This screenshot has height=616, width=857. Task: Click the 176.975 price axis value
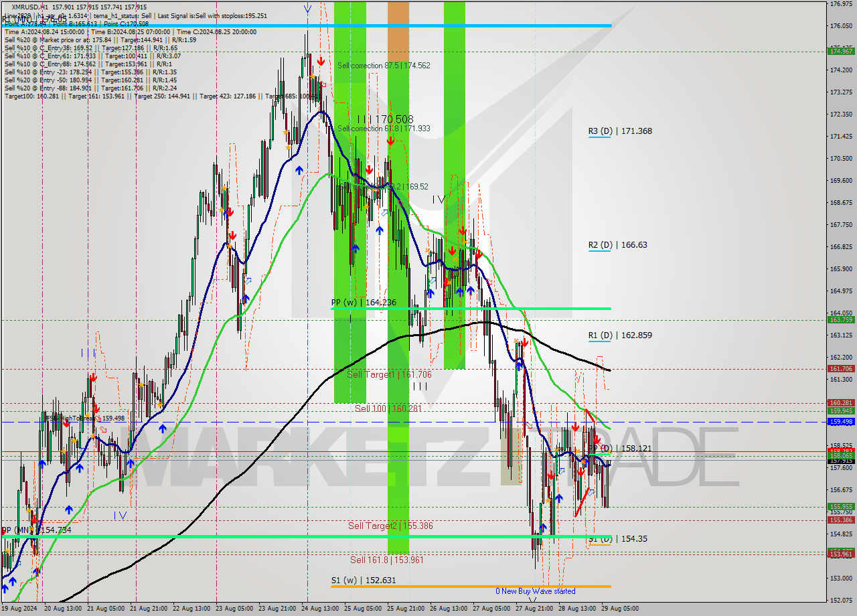(841, 4)
